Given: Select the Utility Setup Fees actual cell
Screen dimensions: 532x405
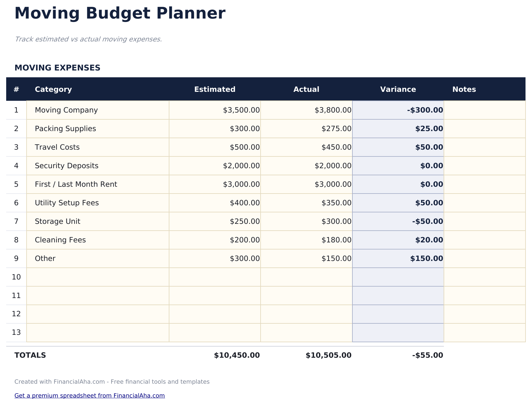Looking at the screenshot, I should 306,203.
